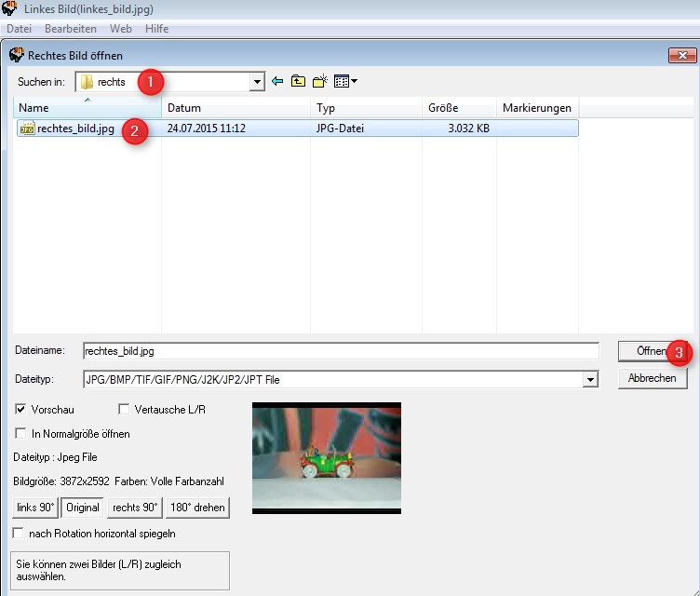Image resolution: width=700 pixels, height=596 pixels.
Task: Open the view menu icon
Action: click(344, 82)
